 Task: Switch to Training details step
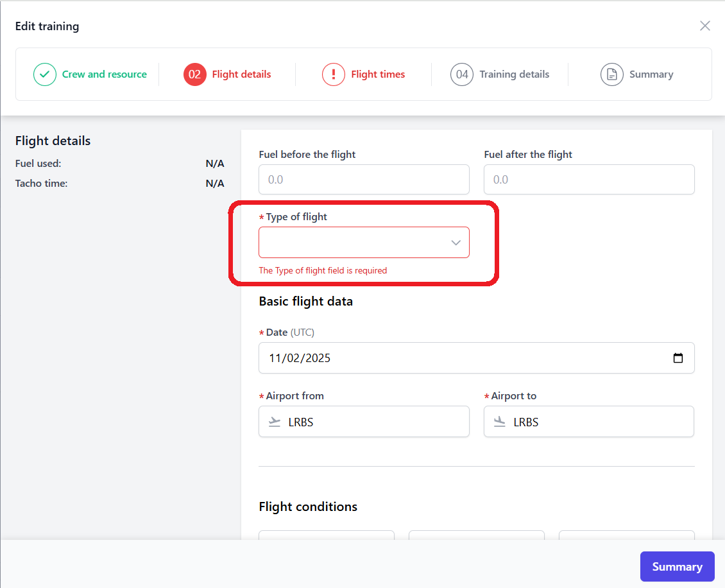(x=514, y=74)
